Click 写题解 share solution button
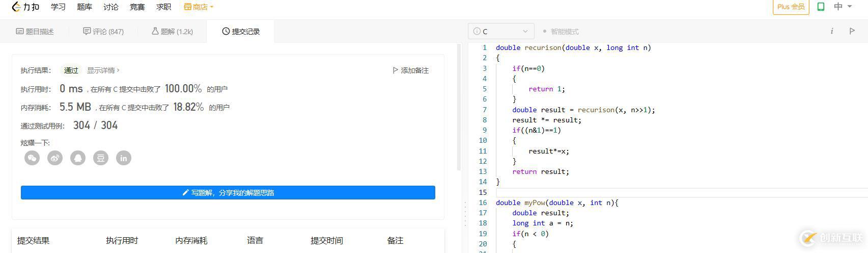This screenshot has height=253, width=868. (228, 192)
